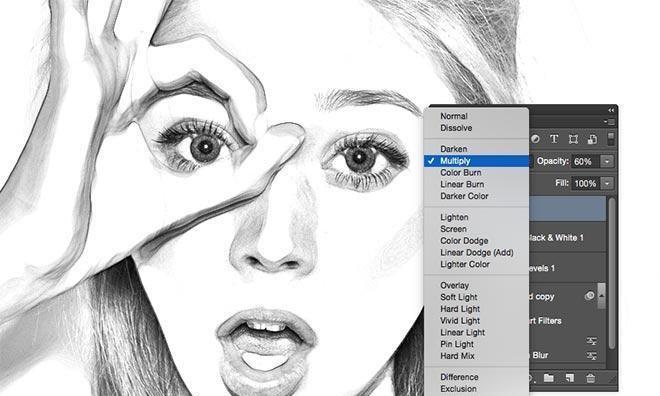Toggle the layer filtering on/off switch

tap(611, 139)
